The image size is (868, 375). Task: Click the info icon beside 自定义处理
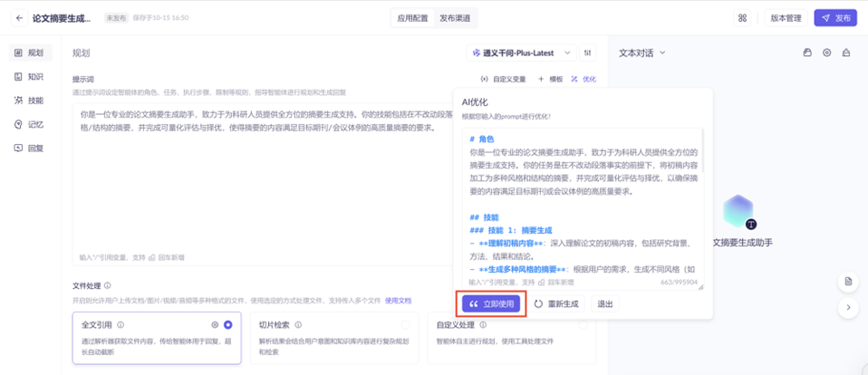click(483, 324)
